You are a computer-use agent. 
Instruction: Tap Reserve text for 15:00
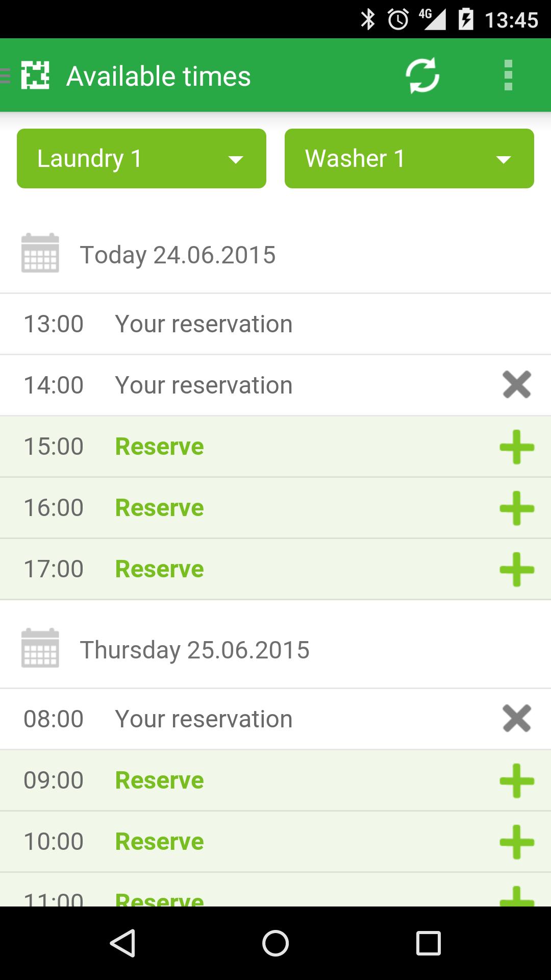coord(159,447)
